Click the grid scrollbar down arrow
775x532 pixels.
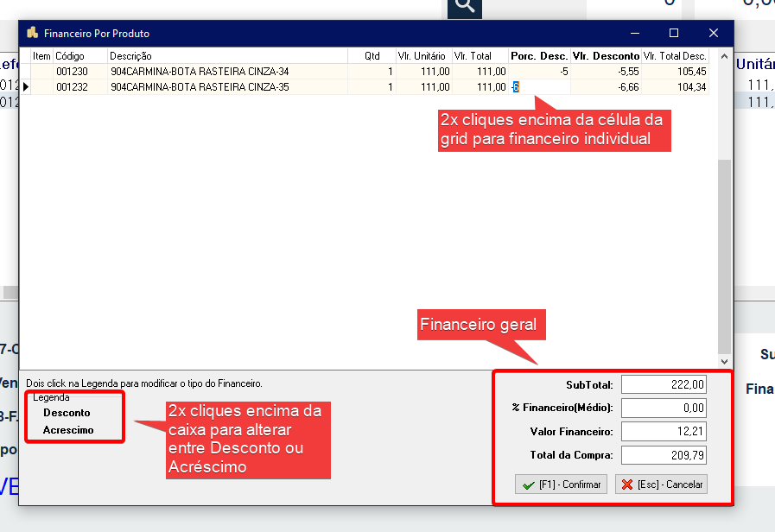pos(724,363)
